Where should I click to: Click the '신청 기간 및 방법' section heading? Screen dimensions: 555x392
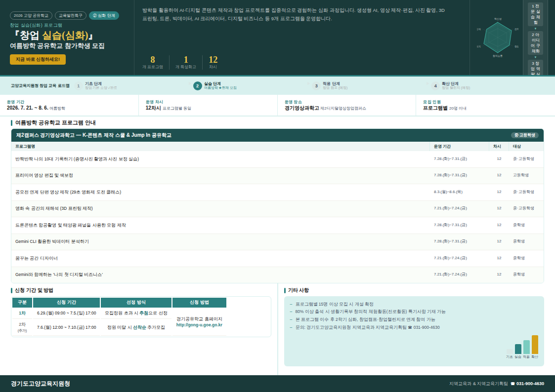click(x=34, y=290)
